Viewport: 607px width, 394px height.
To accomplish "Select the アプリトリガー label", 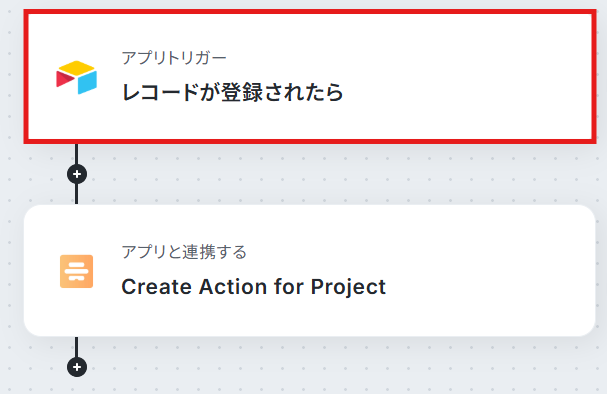I will [x=174, y=58].
